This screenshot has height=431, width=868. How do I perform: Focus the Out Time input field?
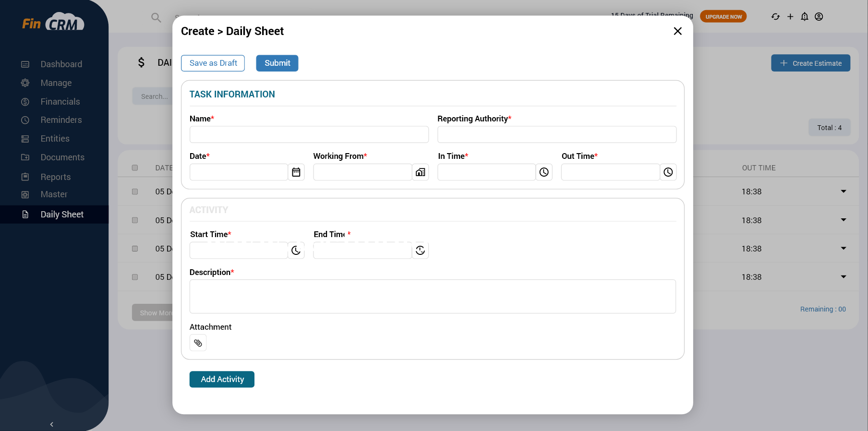[610, 172]
